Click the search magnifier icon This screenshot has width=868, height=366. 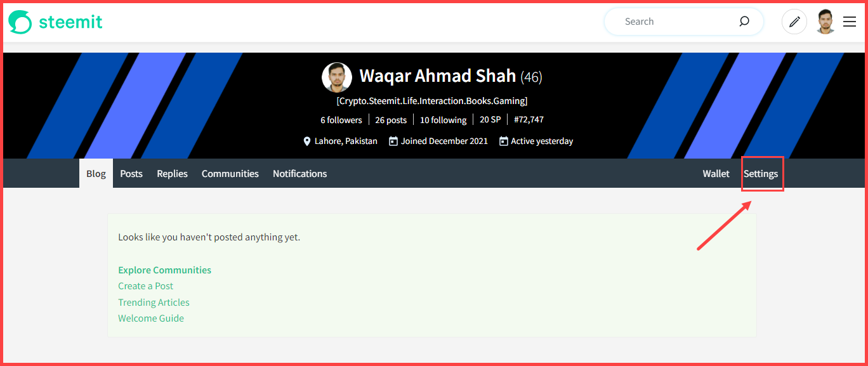744,22
